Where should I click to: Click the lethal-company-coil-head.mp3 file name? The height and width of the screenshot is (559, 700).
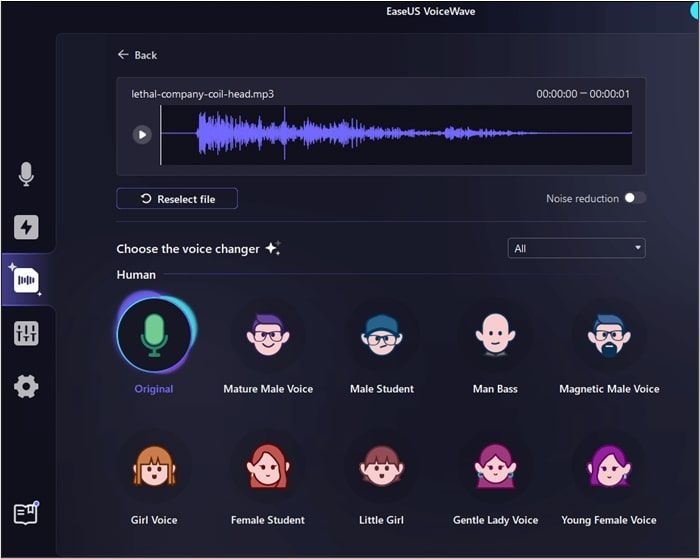[203, 94]
